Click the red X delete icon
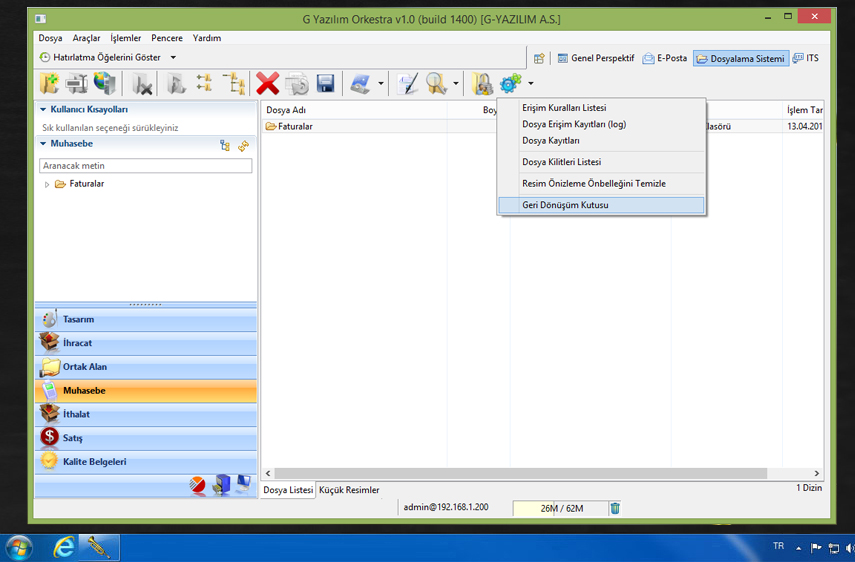The image size is (855, 562). [x=267, y=84]
